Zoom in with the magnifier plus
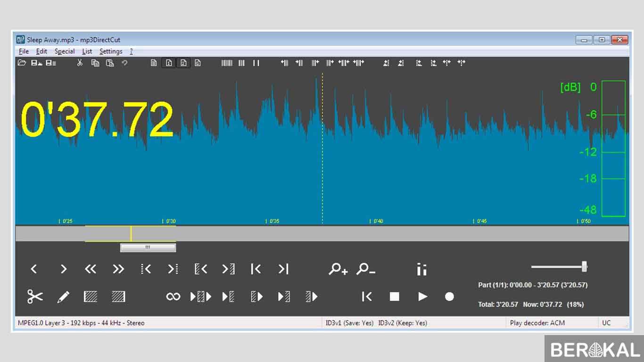 pos(338,269)
